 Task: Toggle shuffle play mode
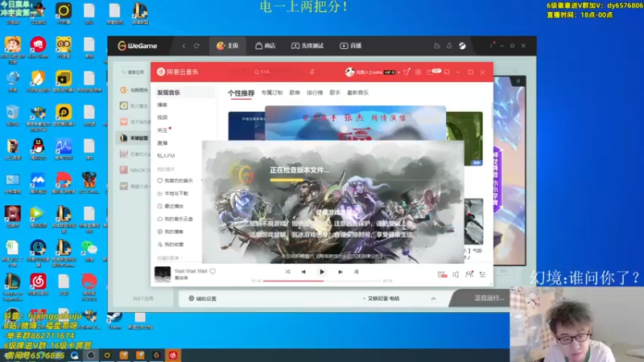(287, 272)
